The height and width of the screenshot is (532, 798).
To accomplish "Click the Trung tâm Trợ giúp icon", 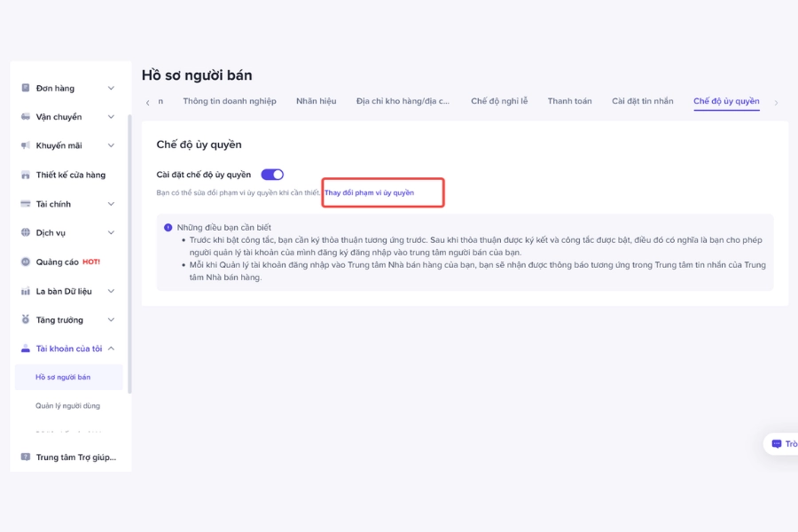I will click(26, 457).
